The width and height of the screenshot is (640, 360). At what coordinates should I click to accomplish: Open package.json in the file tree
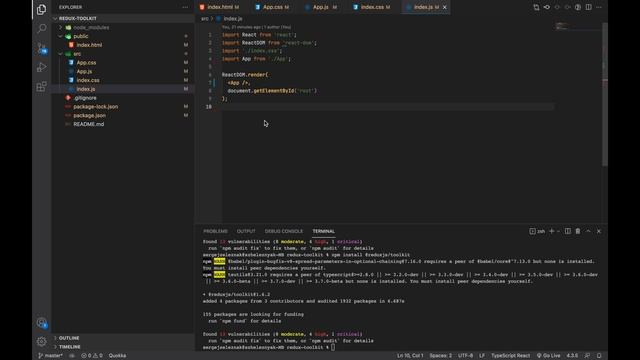click(89, 116)
